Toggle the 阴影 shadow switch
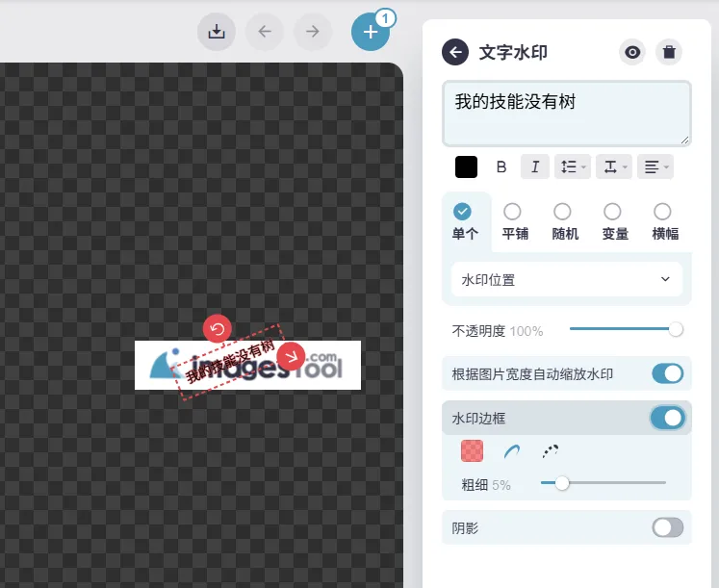Image resolution: width=719 pixels, height=588 pixels. [x=668, y=527]
